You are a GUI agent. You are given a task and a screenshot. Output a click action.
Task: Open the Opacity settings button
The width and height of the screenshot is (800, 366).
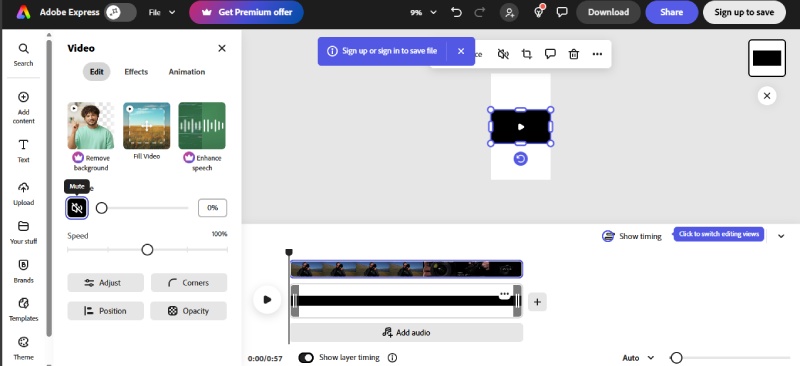click(189, 311)
